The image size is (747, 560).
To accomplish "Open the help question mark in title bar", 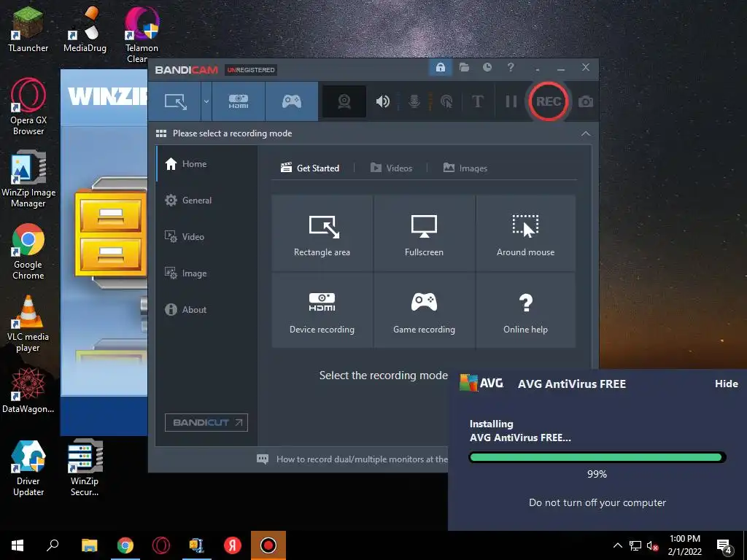I will click(x=511, y=67).
